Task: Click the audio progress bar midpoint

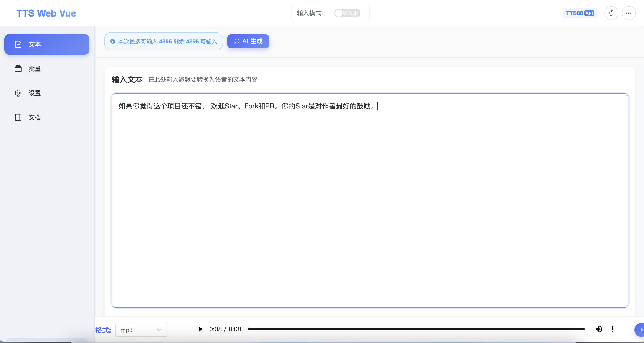Action: [416, 329]
